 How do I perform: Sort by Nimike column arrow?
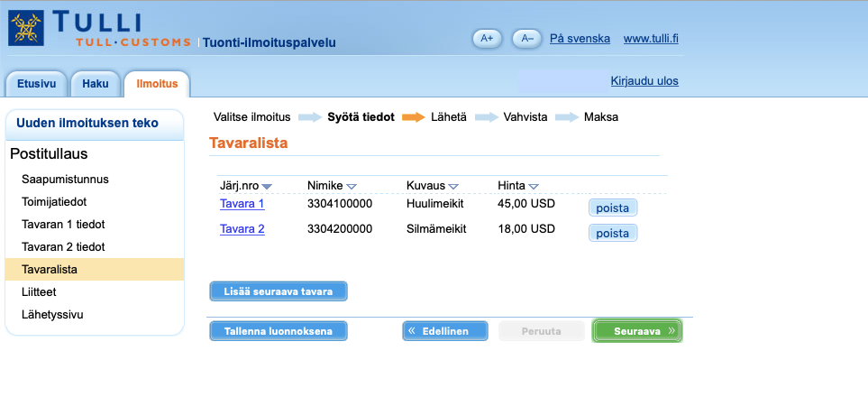[352, 187]
